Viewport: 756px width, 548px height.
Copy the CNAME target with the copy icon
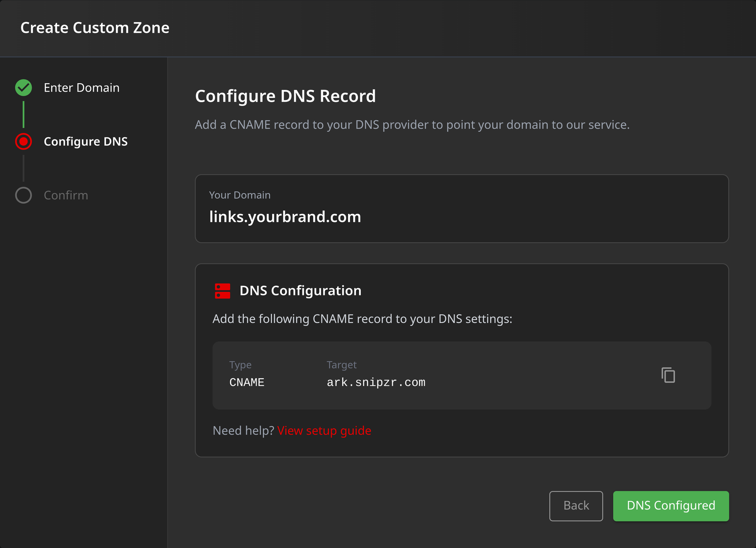(x=668, y=375)
